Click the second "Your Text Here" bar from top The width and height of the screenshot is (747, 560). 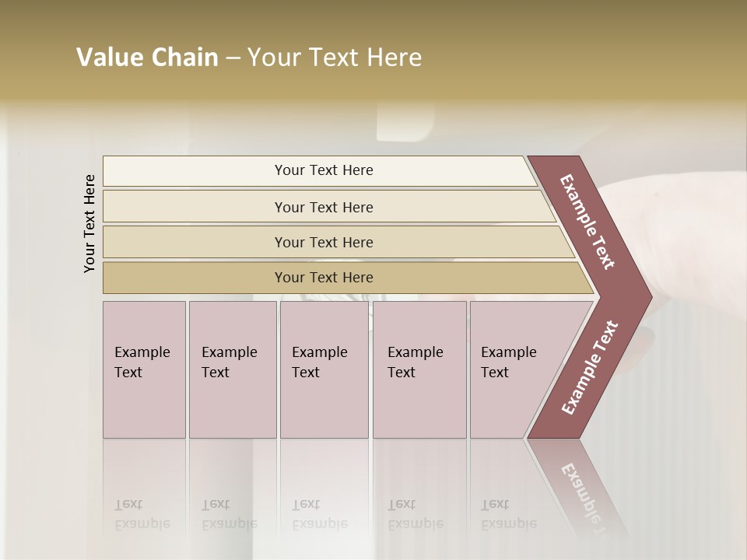coord(323,207)
